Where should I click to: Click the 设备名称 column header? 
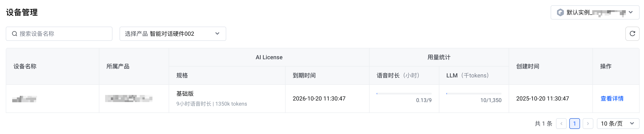point(25,66)
